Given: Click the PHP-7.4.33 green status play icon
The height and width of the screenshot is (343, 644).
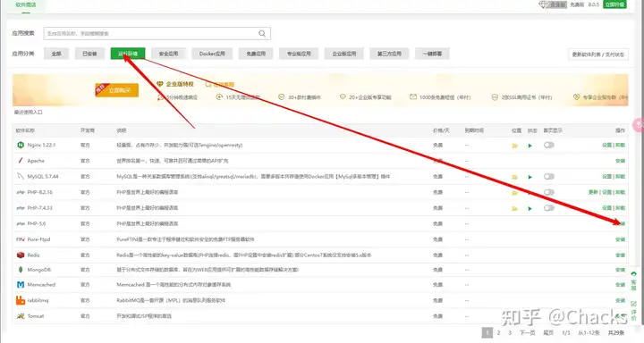Looking at the screenshot, I should [530, 209].
